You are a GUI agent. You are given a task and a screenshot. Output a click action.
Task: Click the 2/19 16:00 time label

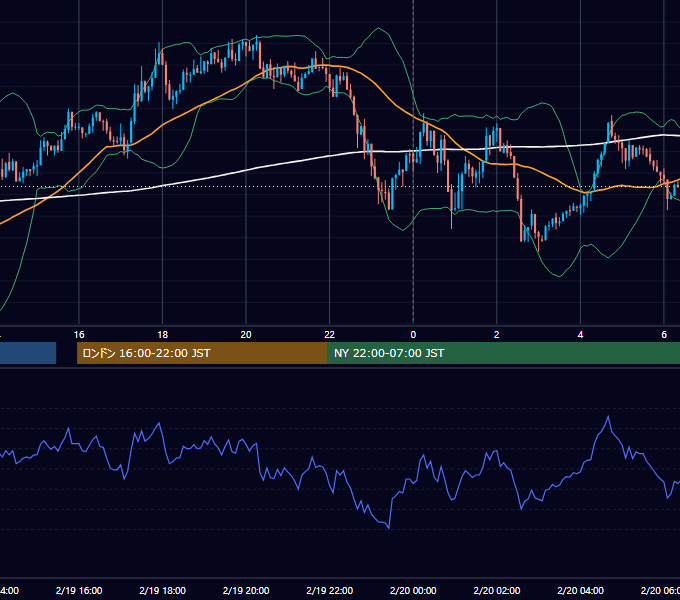79,590
